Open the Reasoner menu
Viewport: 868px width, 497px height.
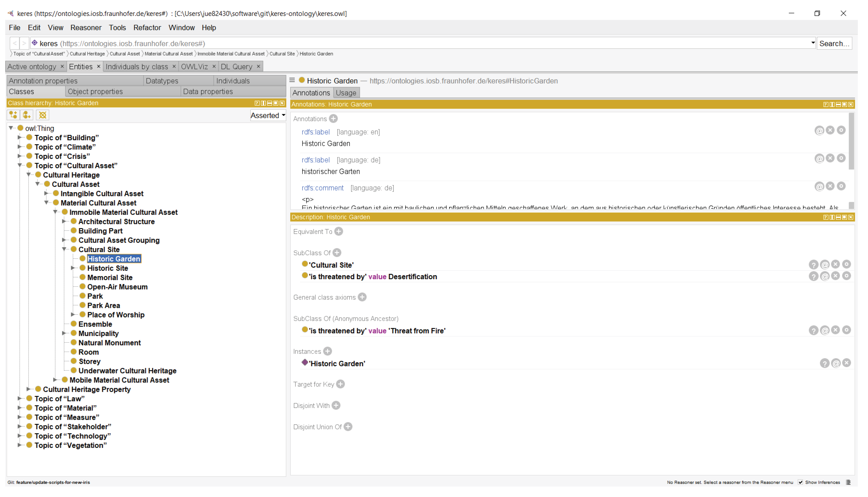pos(86,28)
